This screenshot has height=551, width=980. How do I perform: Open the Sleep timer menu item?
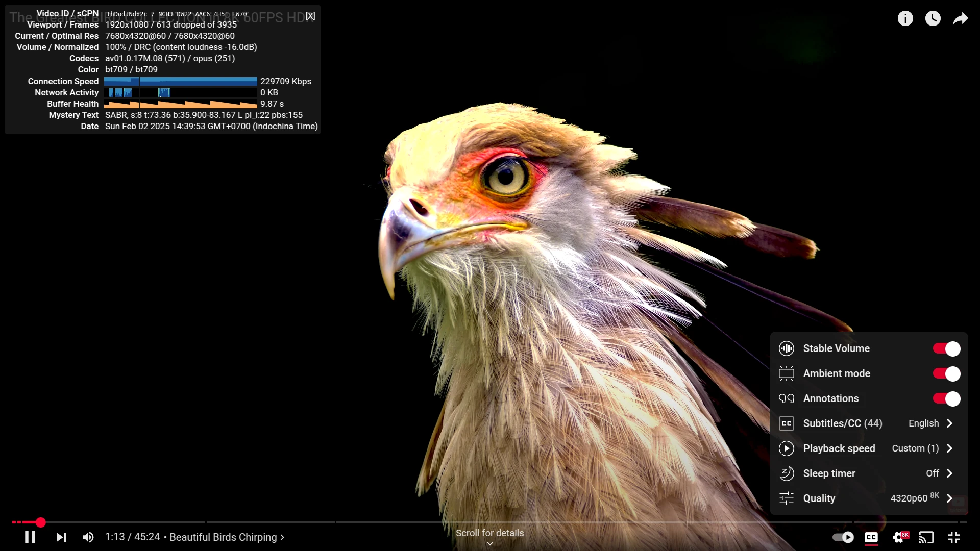tap(869, 473)
